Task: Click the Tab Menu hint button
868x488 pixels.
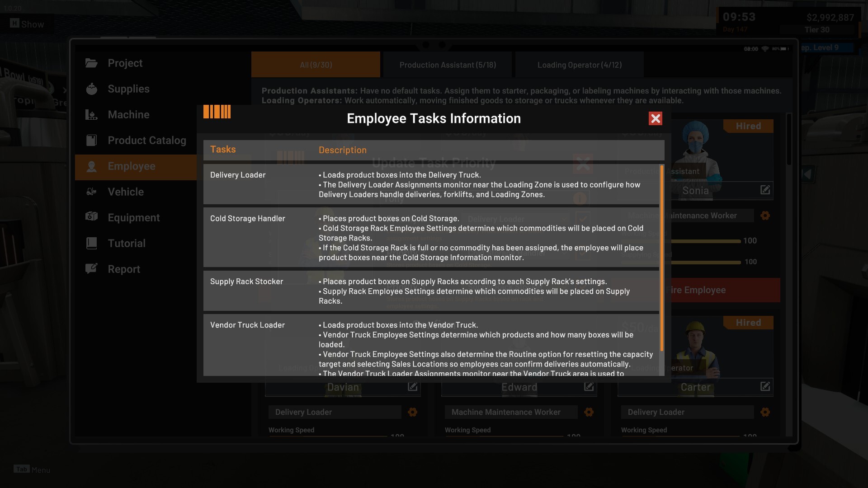Action: (x=32, y=469)
